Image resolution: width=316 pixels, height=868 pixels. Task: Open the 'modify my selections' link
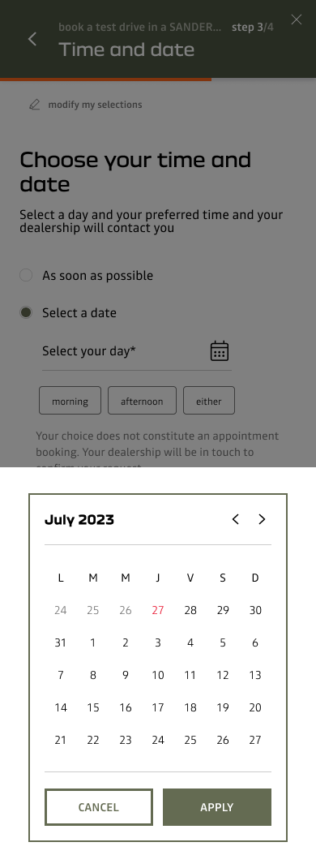(95, 105)
